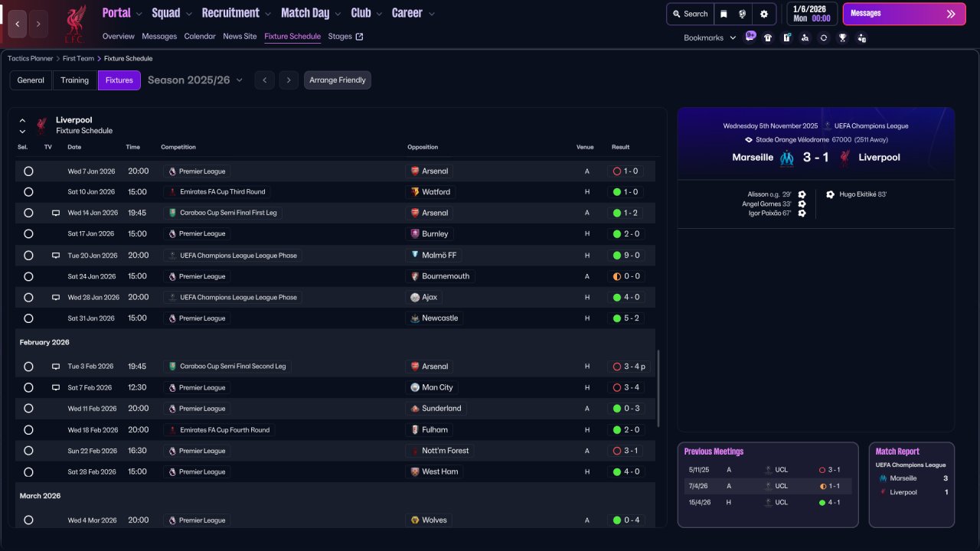Click Marseille club badge in match summary
980x551 pixels.
coord(786,158)
